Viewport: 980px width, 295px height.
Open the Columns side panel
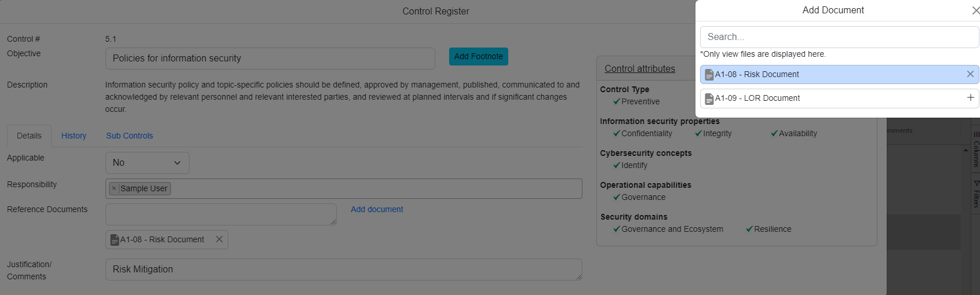[976, 151]
